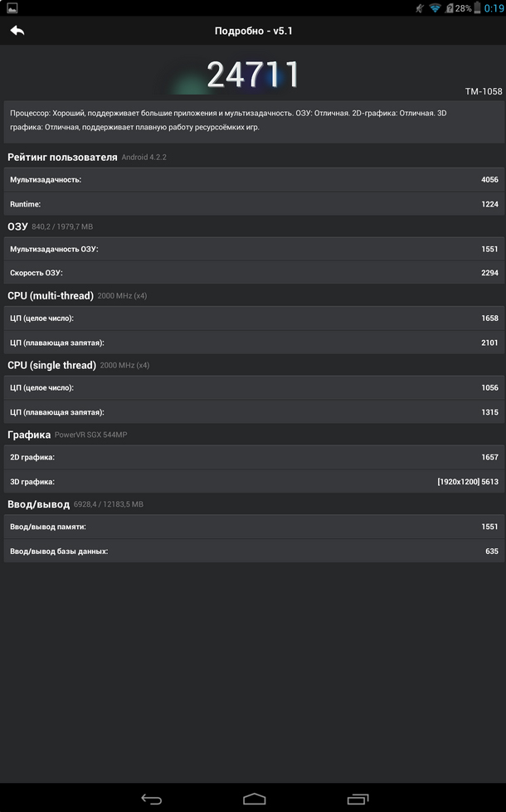Tap the Wi-Fi status icon
Image resolution: width=506 pixels, height=812 pixels.
435,7
